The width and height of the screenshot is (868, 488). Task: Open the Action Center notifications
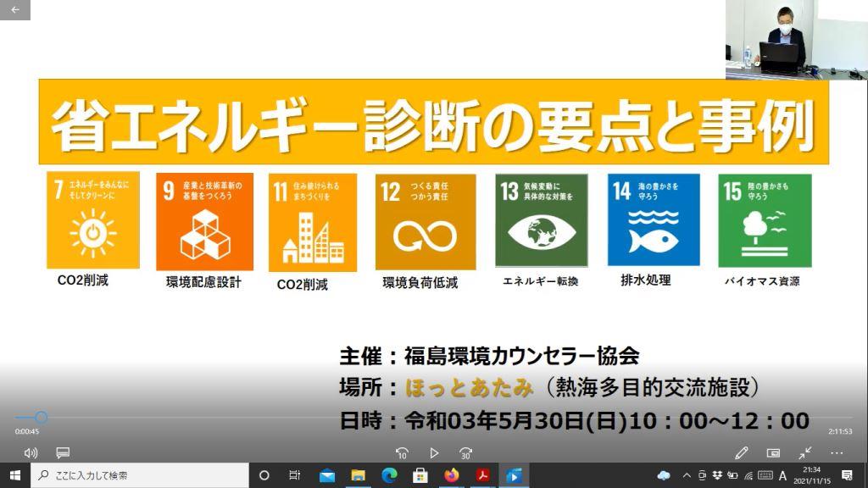coord(847,475)
